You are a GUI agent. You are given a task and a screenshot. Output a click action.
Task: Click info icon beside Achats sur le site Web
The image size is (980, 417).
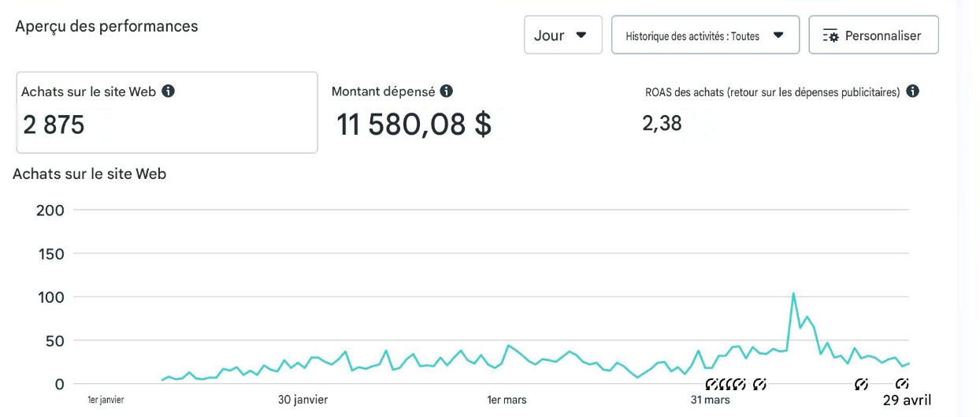[168, 91]
